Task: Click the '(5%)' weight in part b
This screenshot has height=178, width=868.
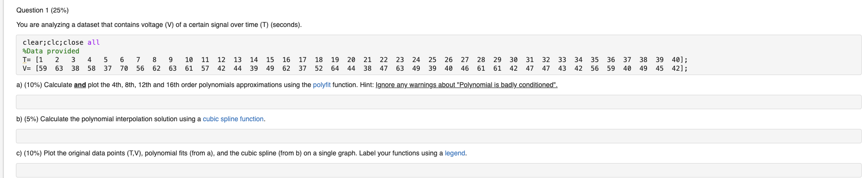Action: tap(31, 119)
